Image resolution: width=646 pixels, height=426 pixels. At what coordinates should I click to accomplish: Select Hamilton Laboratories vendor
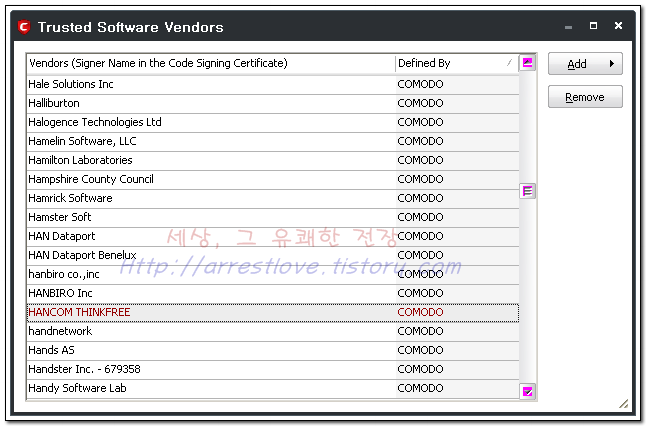click(273, 160)
